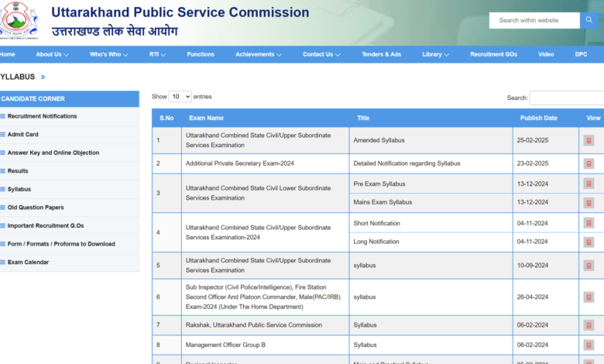604x364 pixels.
Task: Click the search magnifier icon in header
Action: coord(591,20)
